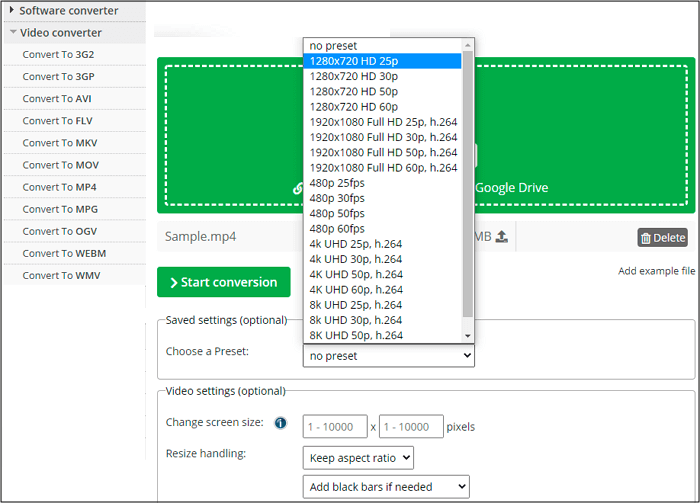Open the Keep aspect ratio dropdown
The image size is (700, 503).
coord(358,458)
